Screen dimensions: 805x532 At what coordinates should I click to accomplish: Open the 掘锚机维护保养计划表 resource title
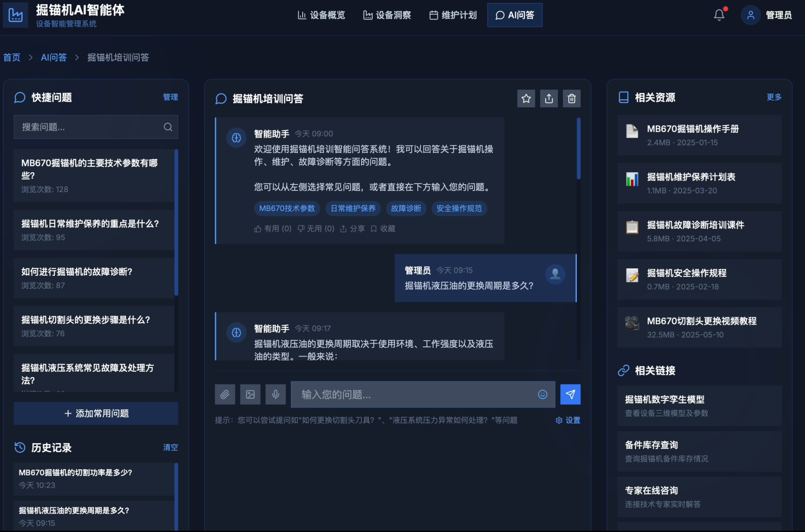(x=691, y=177)
